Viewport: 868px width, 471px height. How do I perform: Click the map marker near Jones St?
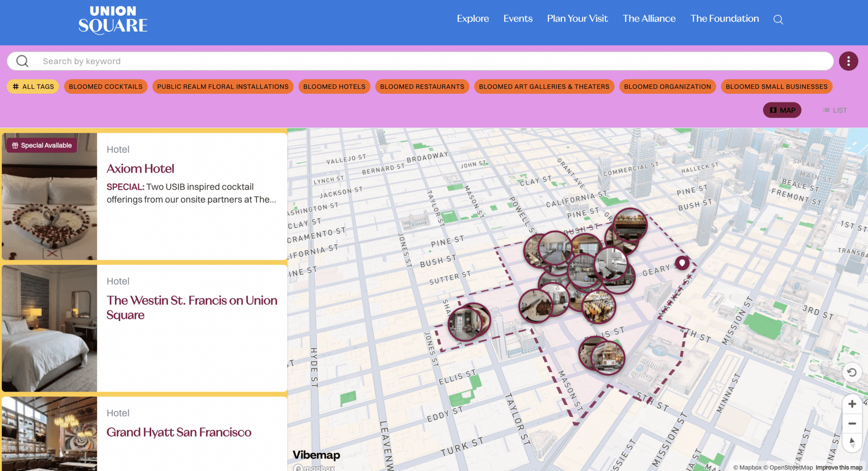tap(465, 324)
